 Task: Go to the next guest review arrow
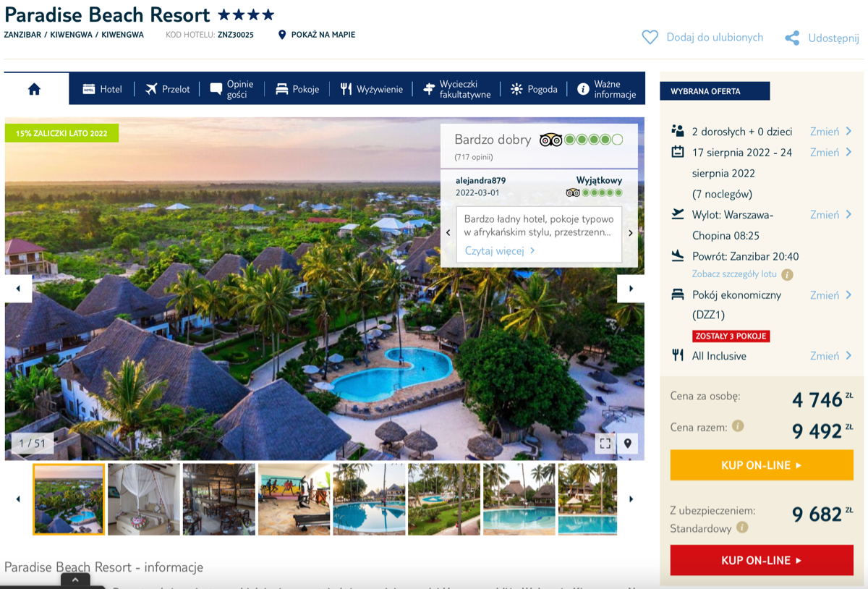(631, 233)
